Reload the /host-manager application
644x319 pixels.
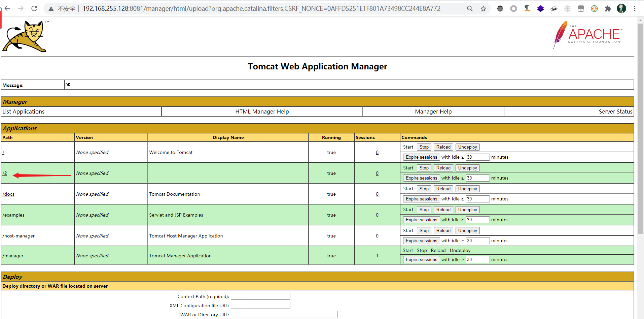point(443,230)
